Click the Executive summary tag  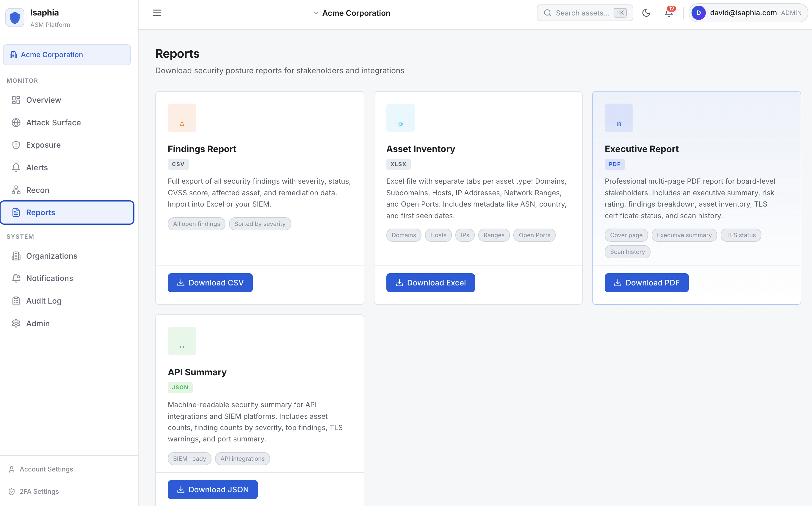point(684,235)
